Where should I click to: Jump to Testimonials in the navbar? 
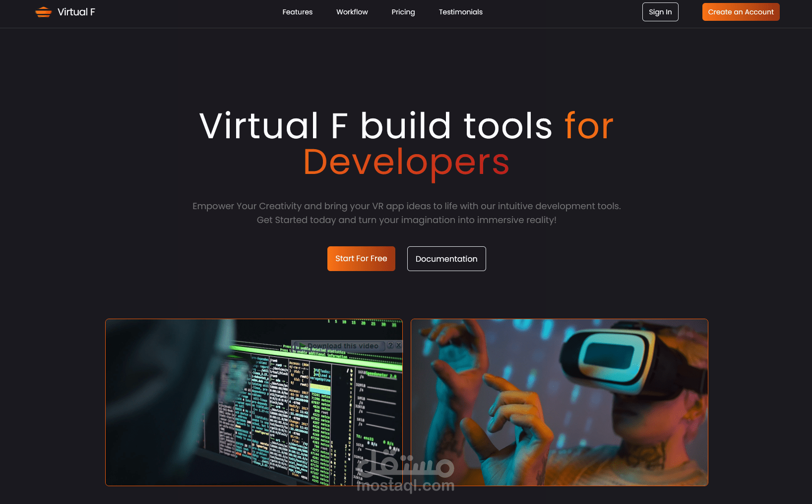tap(461, 12)
